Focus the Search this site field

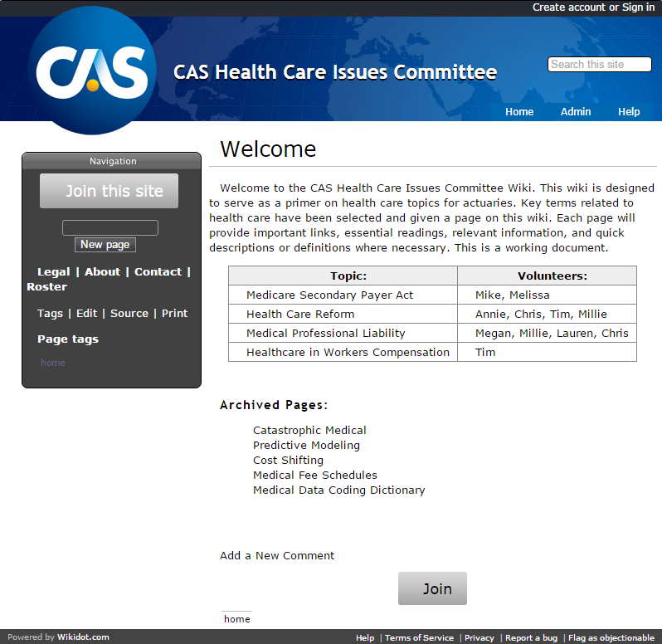tap(599, 64)
